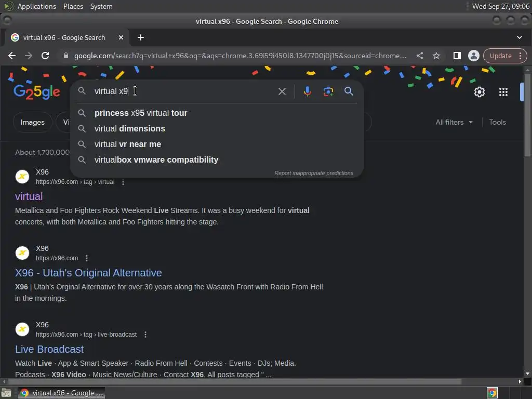Open the Chrome profile avatar
This screenshot has width=532, height=399.
[x=474, y=56]
